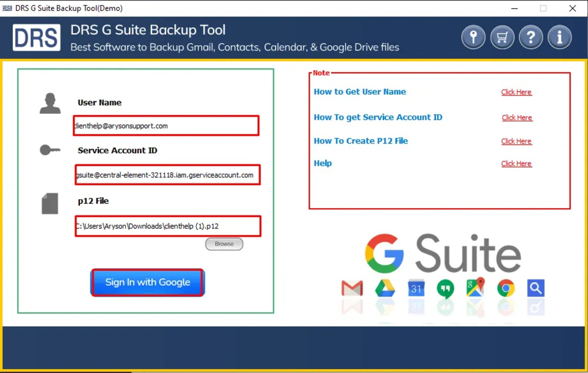Click DRS G Suite Backup Tool heading
Screen dimensions: 588x373
148,30
